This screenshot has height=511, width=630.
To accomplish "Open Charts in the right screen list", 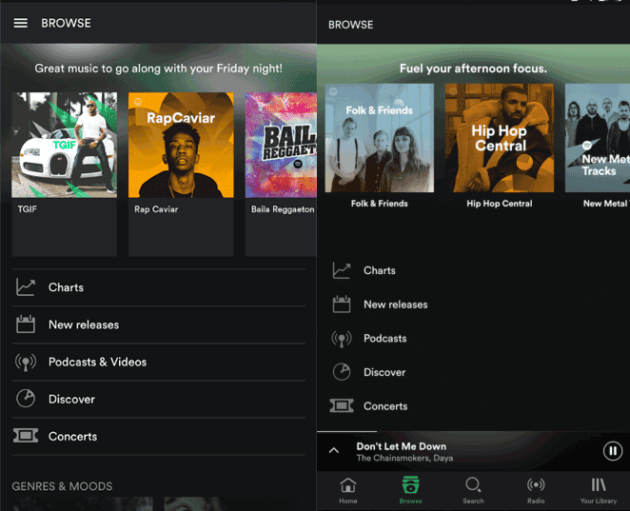I will tap(473, 270).
